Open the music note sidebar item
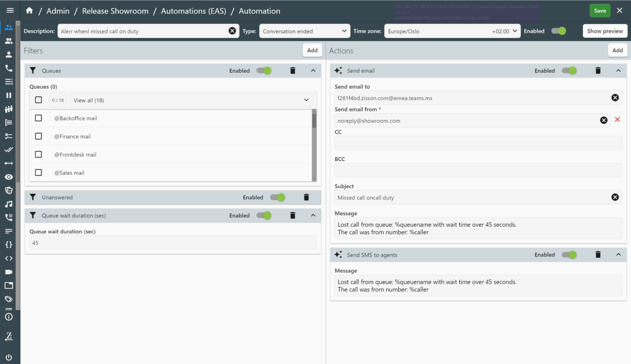The height and width of the screenshot is (364, 631). pyautogui.click(x=8, y=204)
